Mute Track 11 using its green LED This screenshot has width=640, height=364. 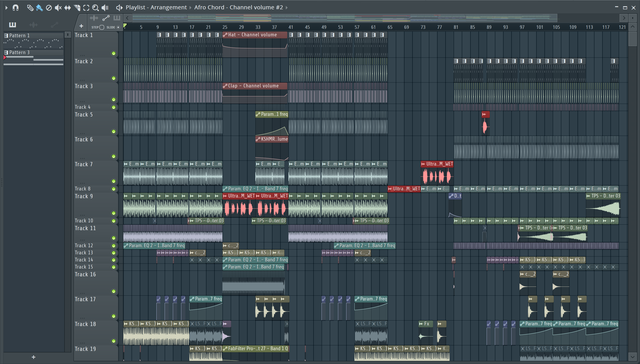pos(114,238)
